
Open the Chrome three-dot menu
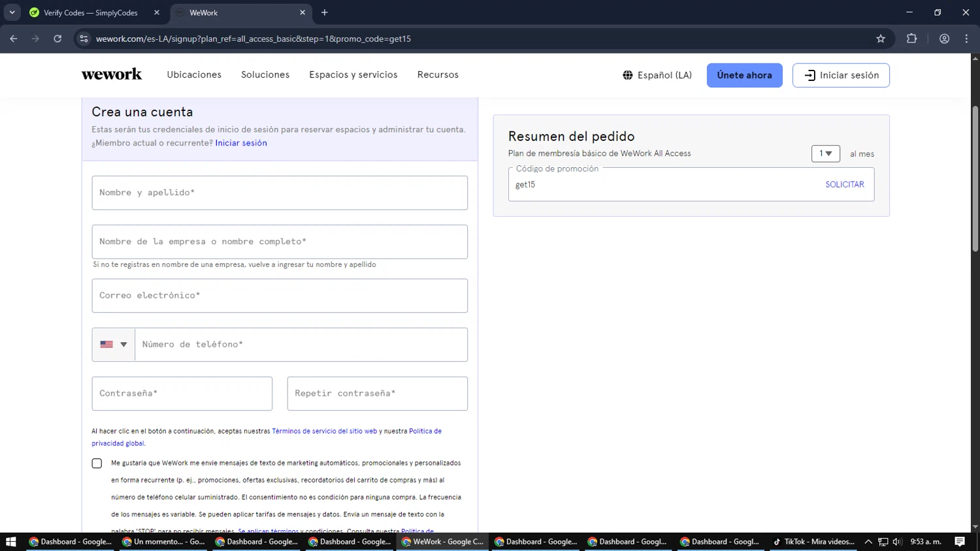[x=966, y=39]
